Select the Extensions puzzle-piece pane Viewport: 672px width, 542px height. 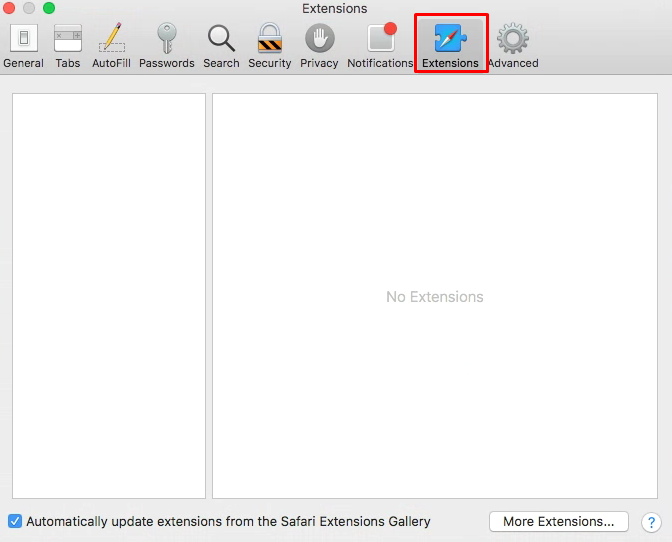(x=450, y=45)
